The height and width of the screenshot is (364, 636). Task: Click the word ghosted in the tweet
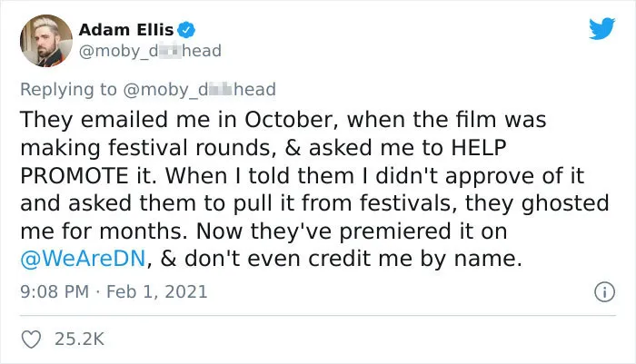click(x=565, y=203)
